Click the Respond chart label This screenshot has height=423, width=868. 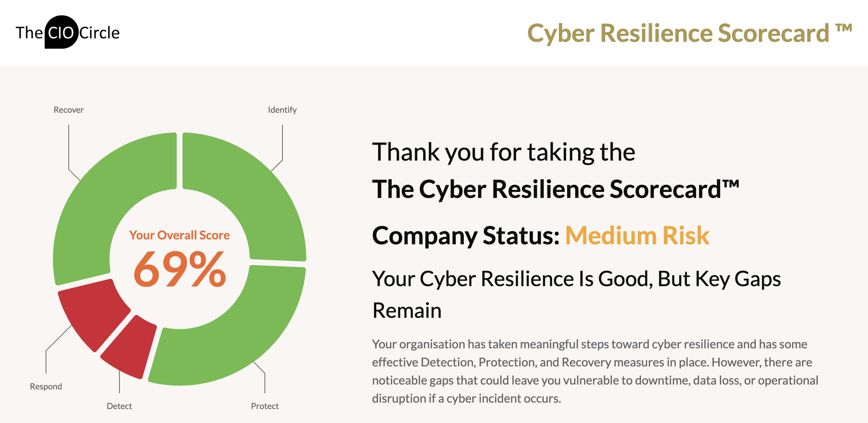point(46,386)
